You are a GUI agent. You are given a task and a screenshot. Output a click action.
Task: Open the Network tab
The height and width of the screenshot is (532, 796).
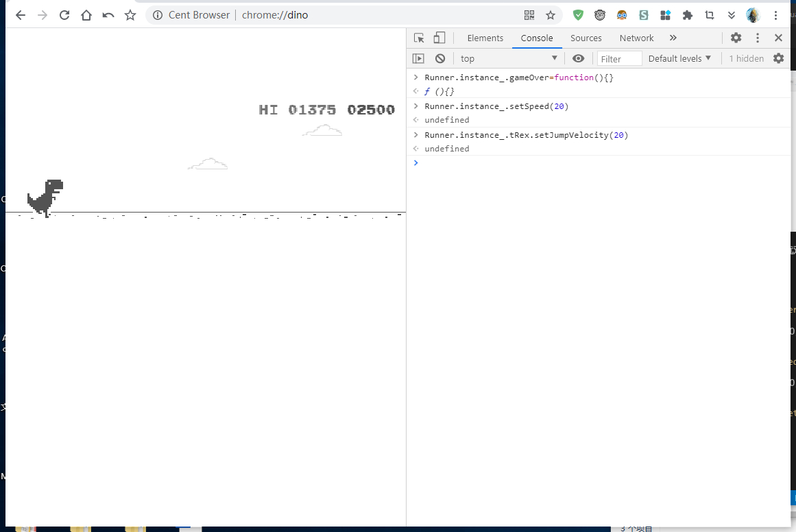(x=636, y=38)
